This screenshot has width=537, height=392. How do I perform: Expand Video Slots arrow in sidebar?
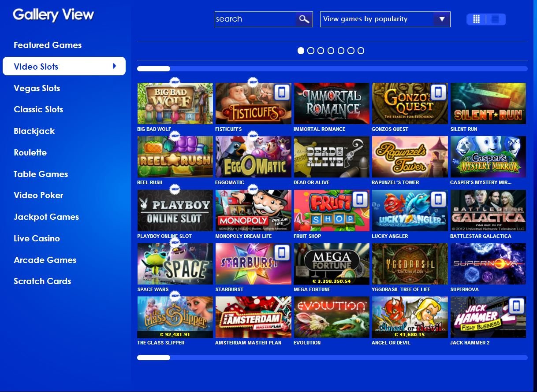pos(115,66)
